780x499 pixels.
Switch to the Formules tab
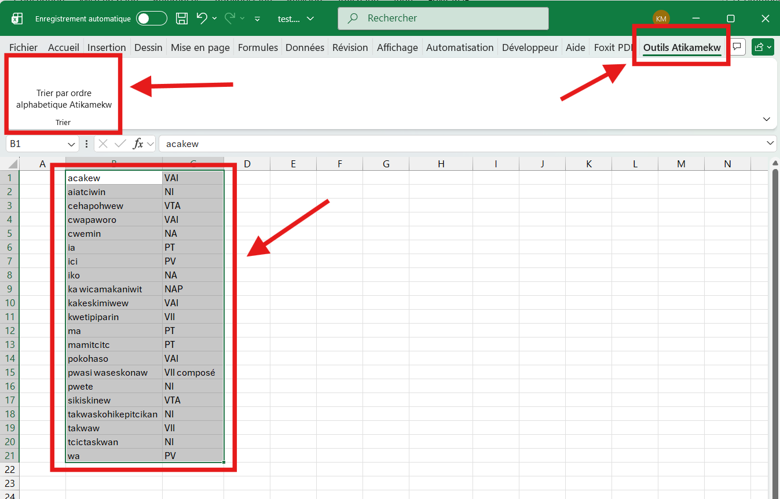(x=258, y=48)
